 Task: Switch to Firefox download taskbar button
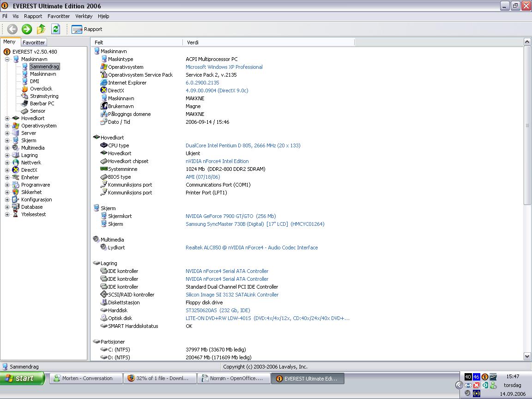coord(160,378)
